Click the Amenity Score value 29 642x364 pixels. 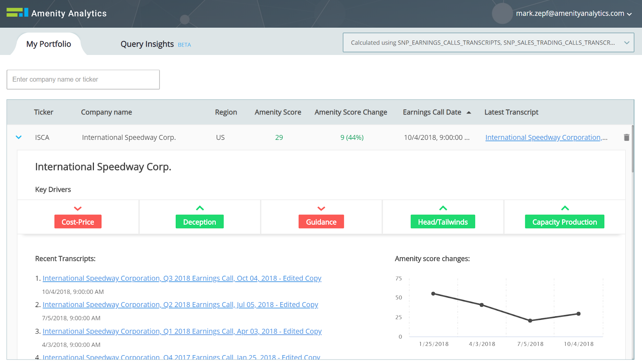click(x=279, y=138)
